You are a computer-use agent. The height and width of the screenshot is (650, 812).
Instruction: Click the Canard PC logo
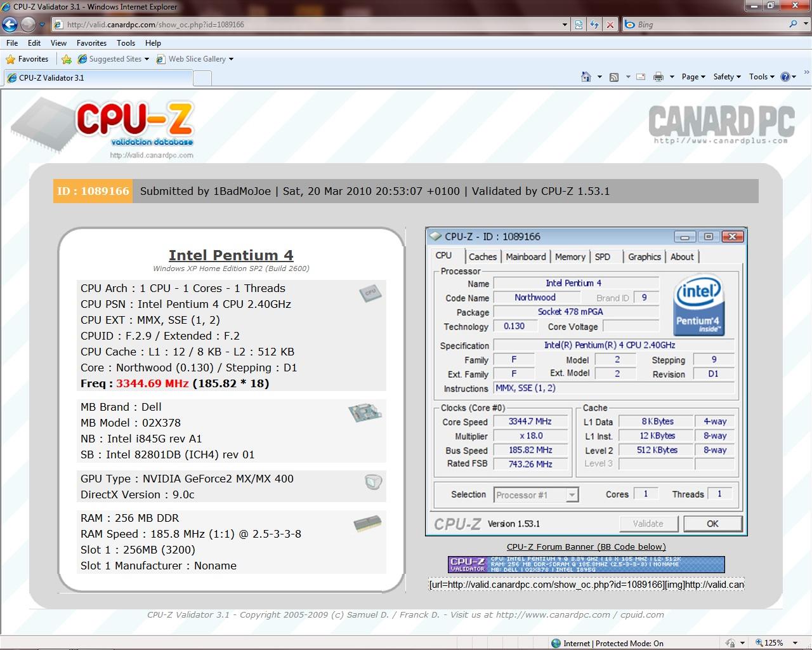(x=721, y=124)
